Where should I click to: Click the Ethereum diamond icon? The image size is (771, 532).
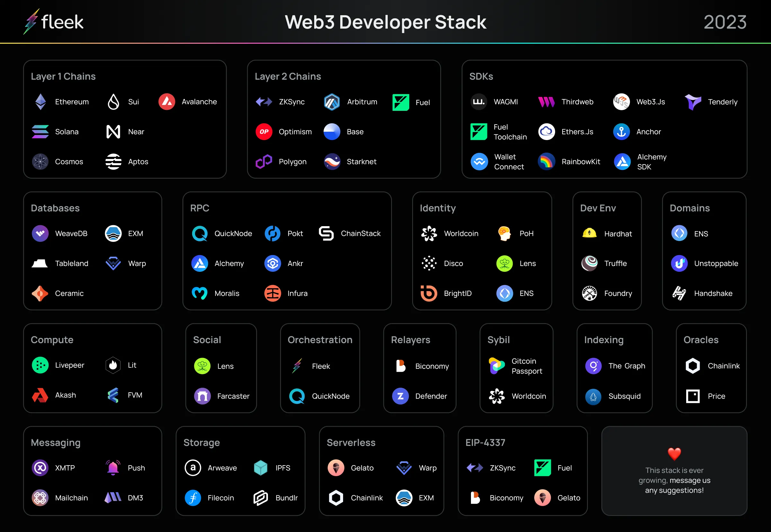(x=41, y=102)
